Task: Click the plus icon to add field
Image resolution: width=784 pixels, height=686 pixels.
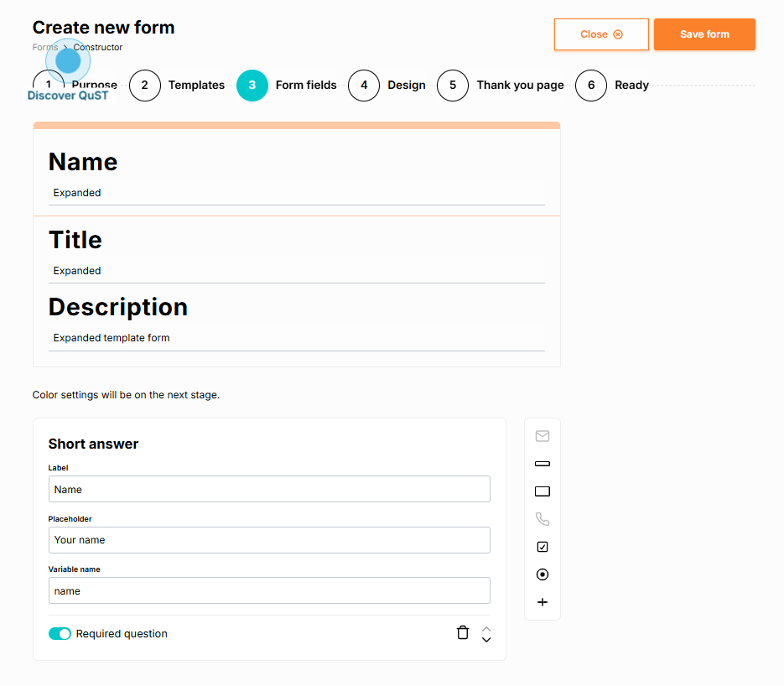Action: (542, 602)
